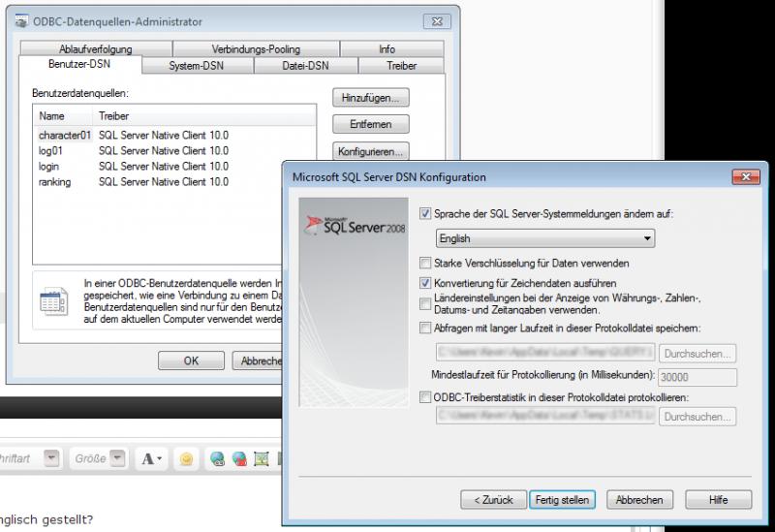Click the insert image icon
775x532 pixels.
tap(261, 458)
